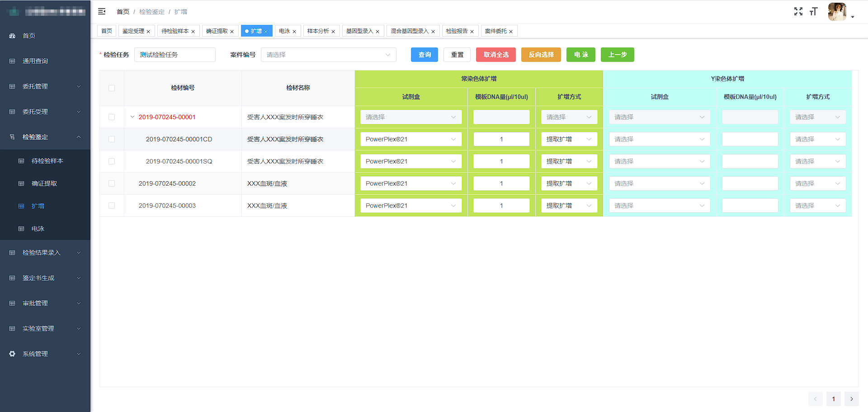The height and width of the screenshot is (412, 868).
Task: Collapse the 2019-070245-00001 tree row
Action: 132,117
